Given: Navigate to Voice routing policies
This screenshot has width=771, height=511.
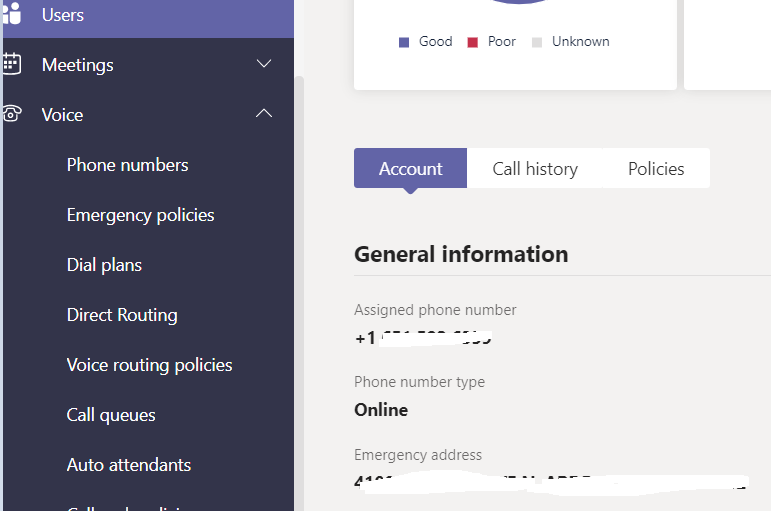Looking at the screenshot, I should tap(149, 365).
